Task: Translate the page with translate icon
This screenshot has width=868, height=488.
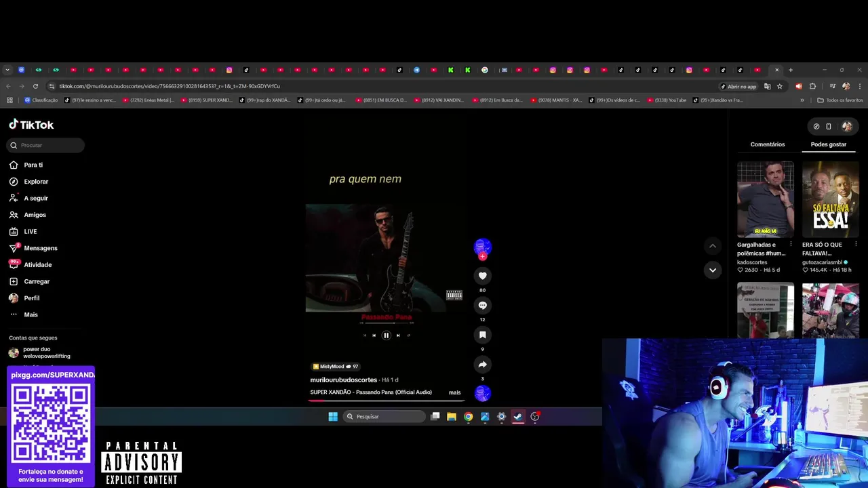Action: 768,86
